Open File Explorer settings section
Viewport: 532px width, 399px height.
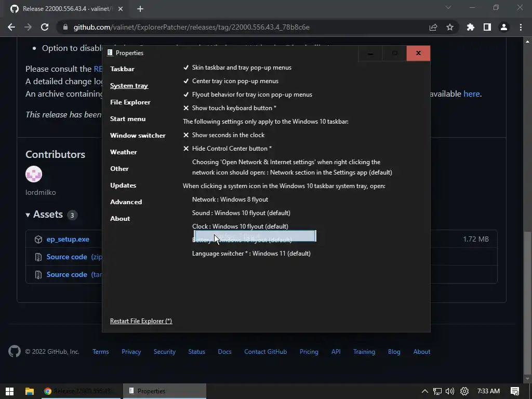pyautogui.click(x=130, y=102)
